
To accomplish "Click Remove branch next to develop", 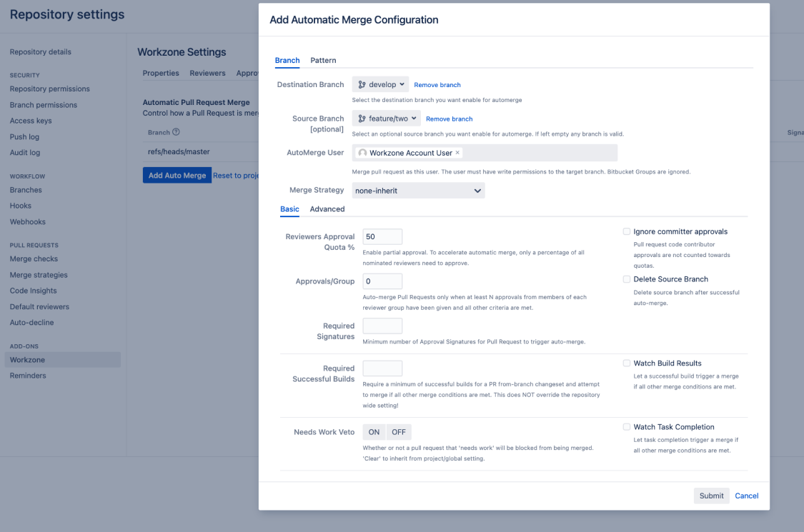I will coord(437,85).
